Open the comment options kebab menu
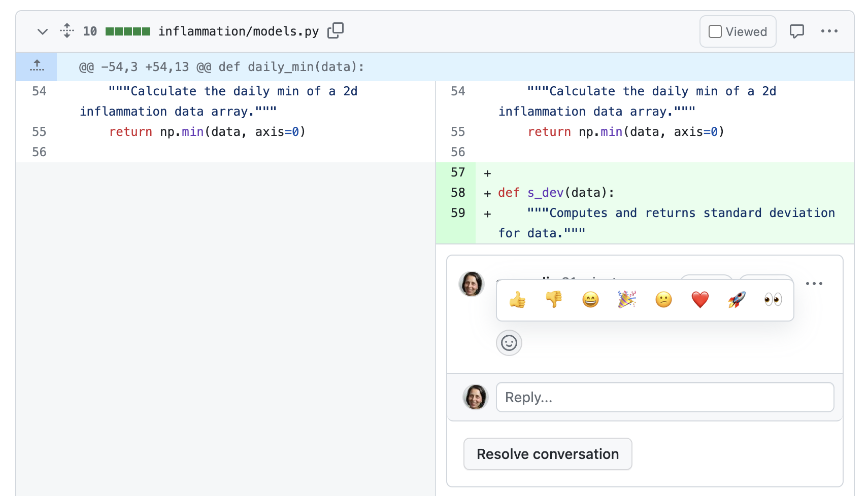This screenshot has width=868, height=496. coord(814,284)
